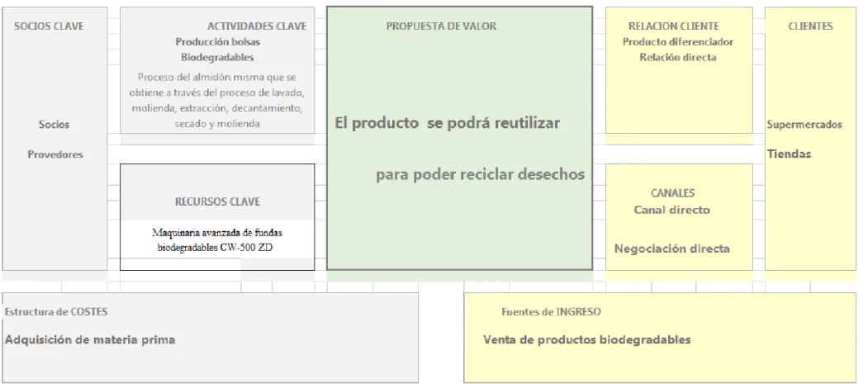Viewport: 868px width, 384px height.
Task: Click the 'Proceso del almidón' description paragraph
Action: [217, 100]
